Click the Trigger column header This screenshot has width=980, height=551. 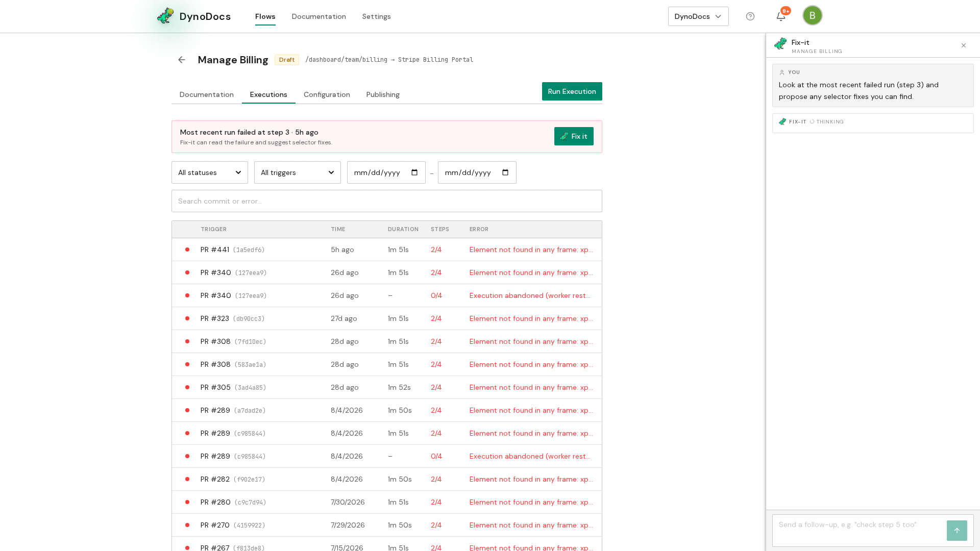click(x=213, y=229)
